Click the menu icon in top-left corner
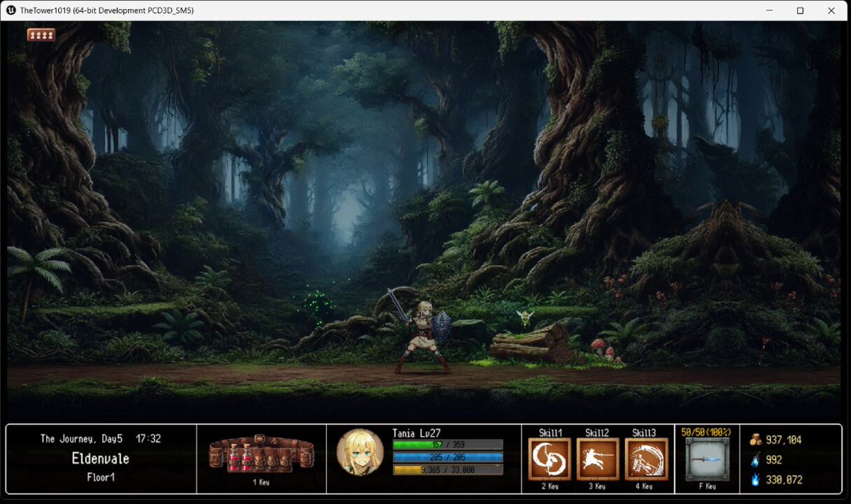This screenshot has width=851, height=504. point(41,35)
